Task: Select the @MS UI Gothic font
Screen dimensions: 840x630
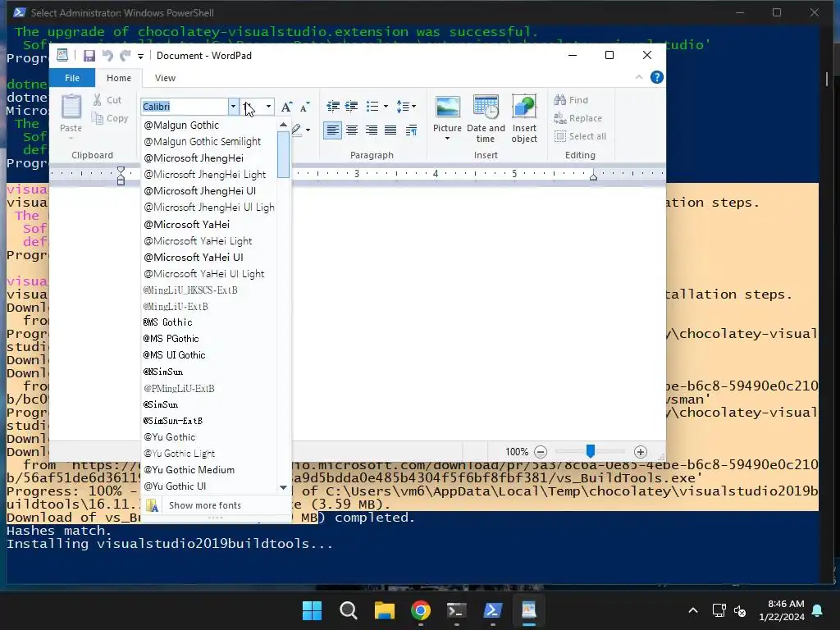Action: pyautogui.click(x=209, y=355)
